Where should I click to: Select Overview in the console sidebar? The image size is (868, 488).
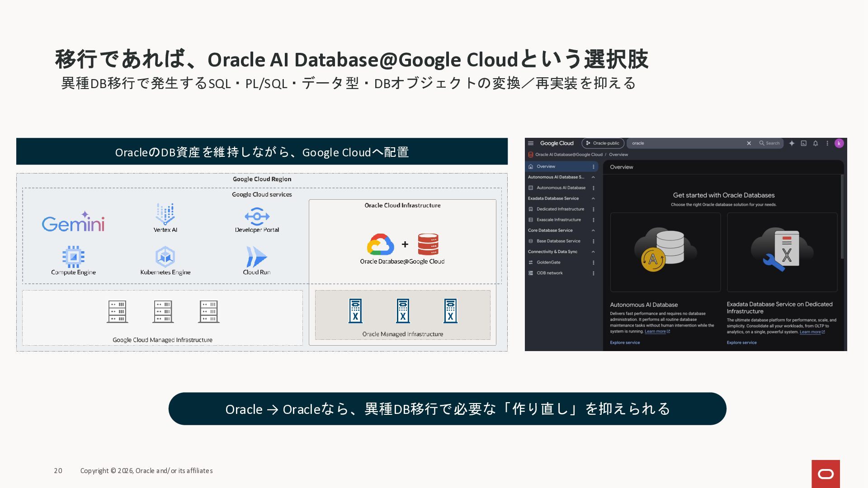tap(561, 167)
